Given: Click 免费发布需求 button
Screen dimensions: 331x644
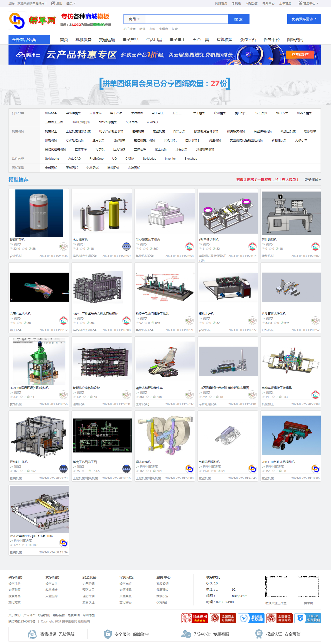Looking at the screenshot, I should click(304, 19).
